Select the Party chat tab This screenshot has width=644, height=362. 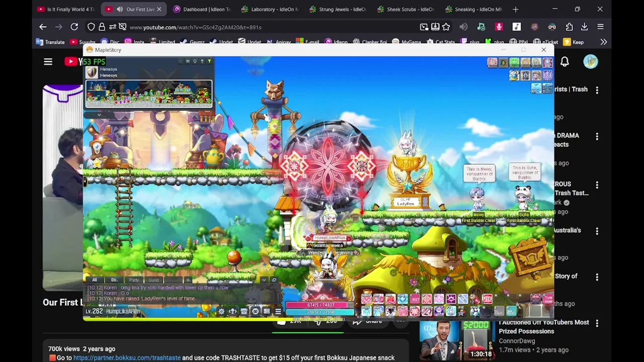coord(134,280)
